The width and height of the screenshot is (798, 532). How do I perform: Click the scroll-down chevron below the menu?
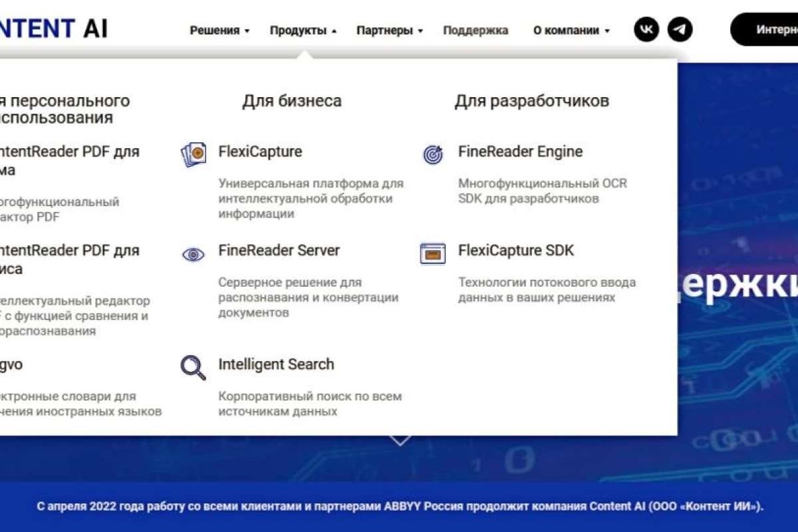coord(400,440)
